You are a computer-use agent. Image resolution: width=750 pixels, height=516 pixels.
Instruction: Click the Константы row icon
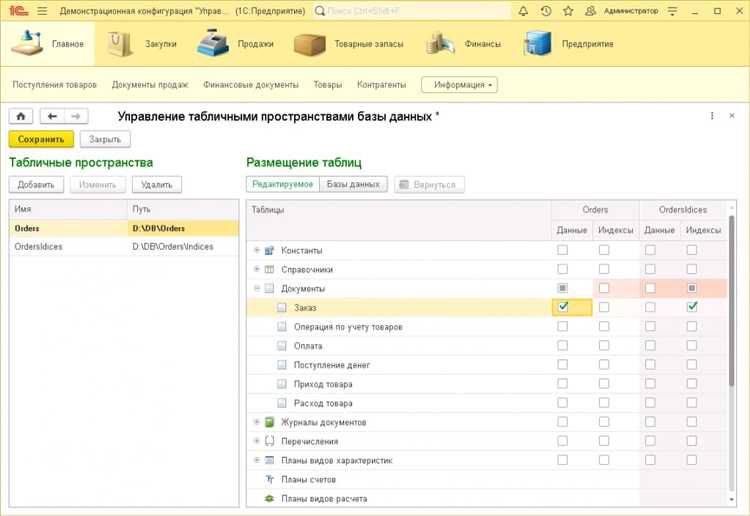(x=269, y=251)
